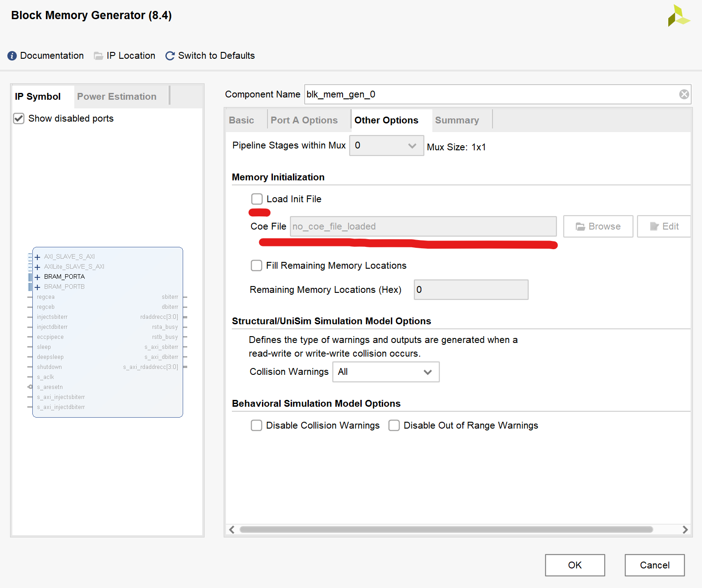Click the regcea port label

[x=46, y=297]
